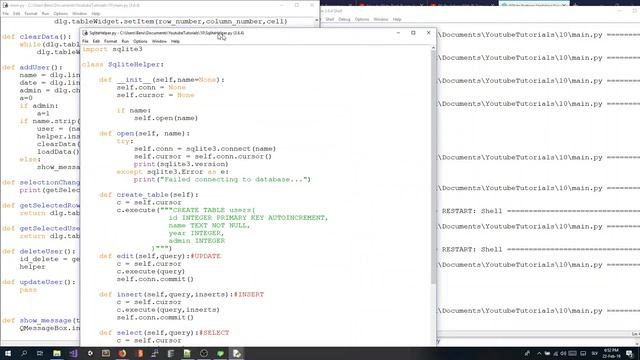Open File menu in main.py window
Viewport: 640px width, 360px height.
(x=6, y=13)
